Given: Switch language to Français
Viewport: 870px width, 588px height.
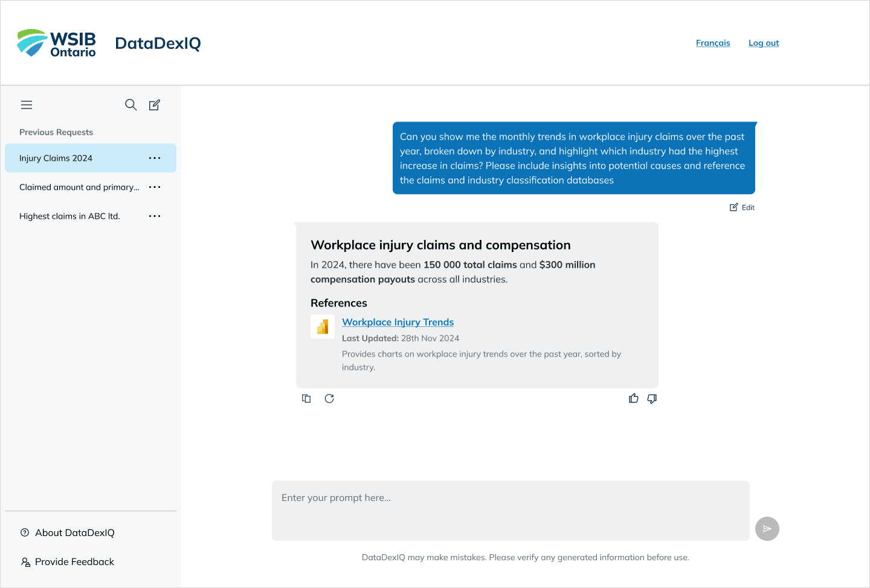Looking at the screenshot, I should [x=713, y=43].
